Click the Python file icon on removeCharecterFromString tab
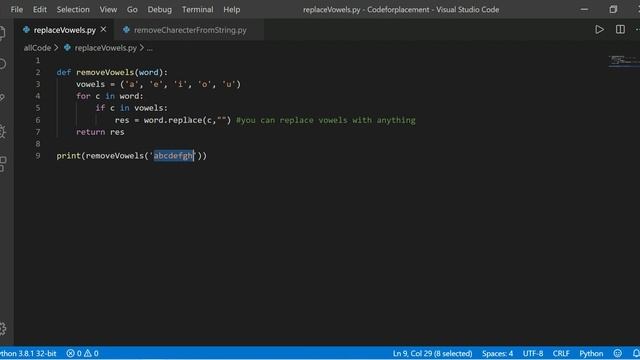Screen dimensions: 640x360 pos(127,30)
